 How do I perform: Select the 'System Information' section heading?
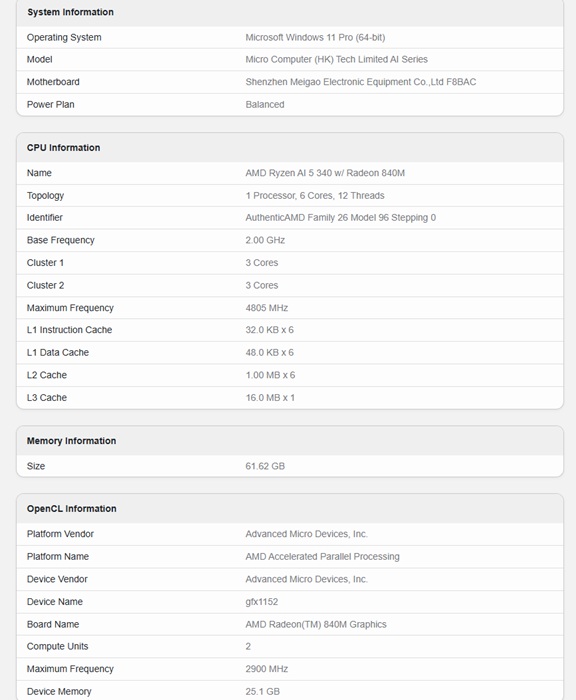70,12
